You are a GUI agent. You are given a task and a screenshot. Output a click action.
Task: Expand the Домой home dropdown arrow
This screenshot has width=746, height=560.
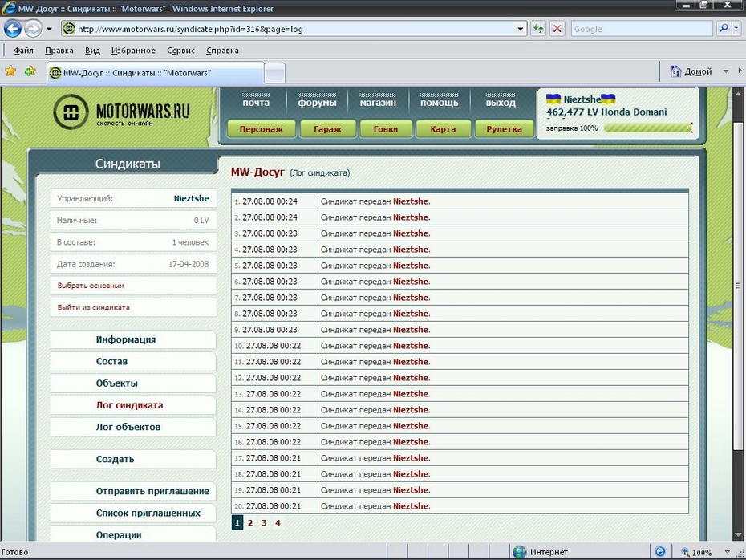tap(726, 71)
